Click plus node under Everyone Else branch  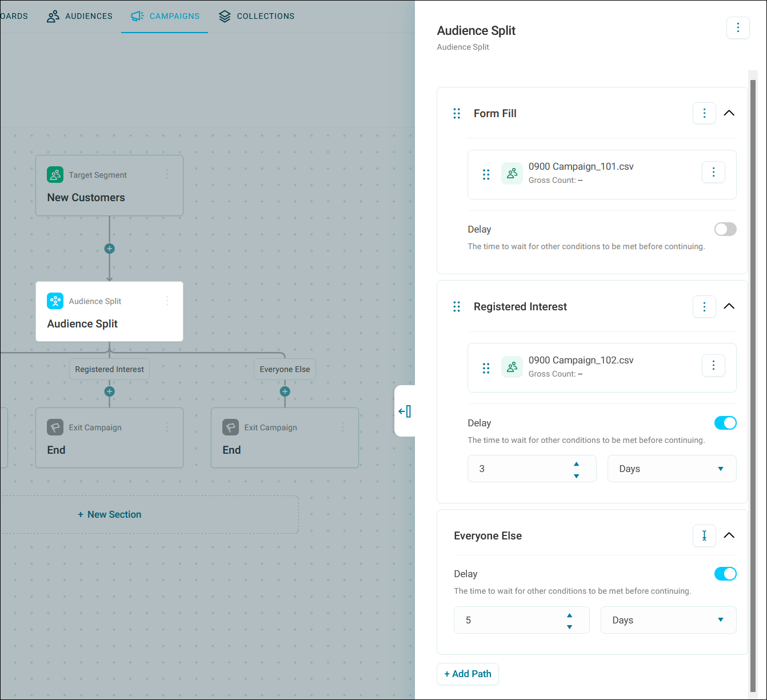(285, 391)
